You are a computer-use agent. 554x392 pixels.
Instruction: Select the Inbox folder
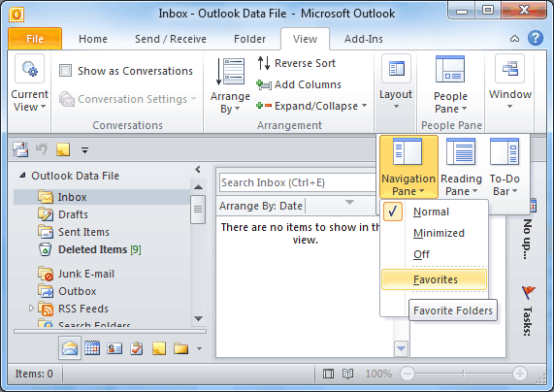click(102, 197)
